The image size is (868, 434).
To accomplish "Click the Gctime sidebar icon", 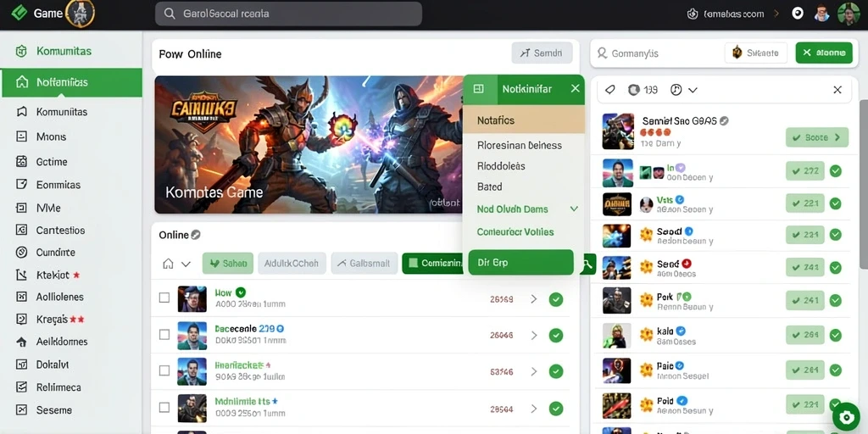I will [21, 162].
